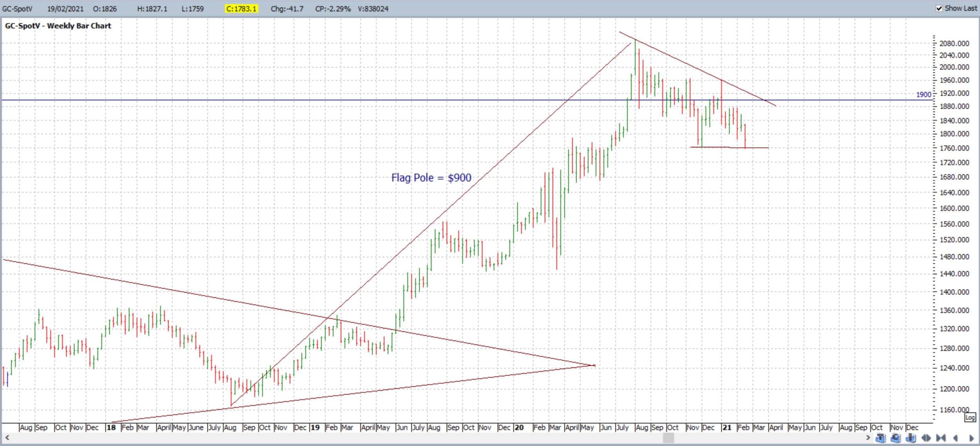
Task: Click the 1760.000 price axis label
Action: point(954,148)
